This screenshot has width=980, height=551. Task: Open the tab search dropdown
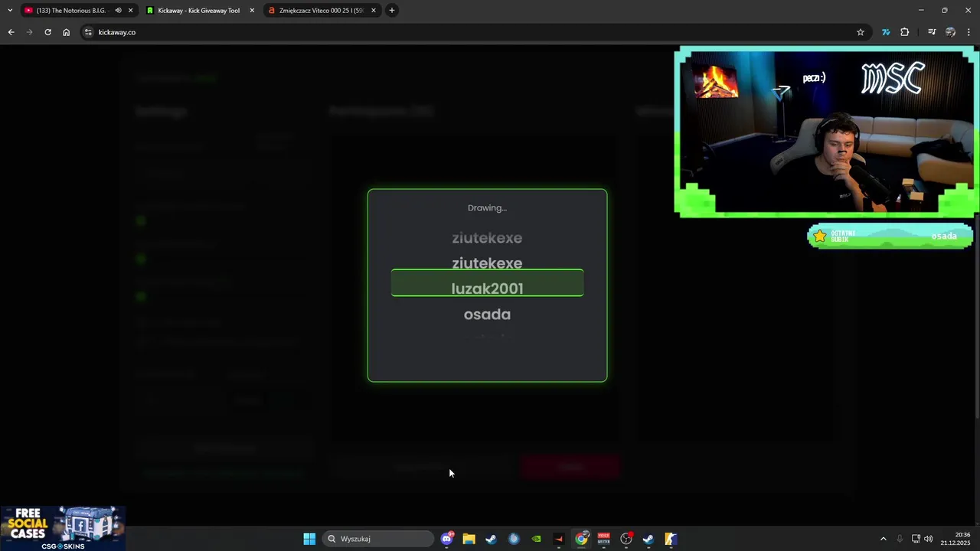click(x=10, y=11)
